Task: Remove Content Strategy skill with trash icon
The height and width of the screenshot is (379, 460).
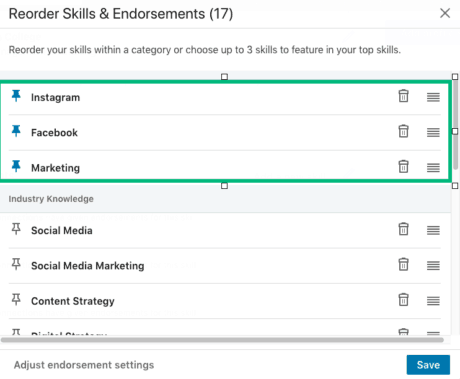Action: 403,300
